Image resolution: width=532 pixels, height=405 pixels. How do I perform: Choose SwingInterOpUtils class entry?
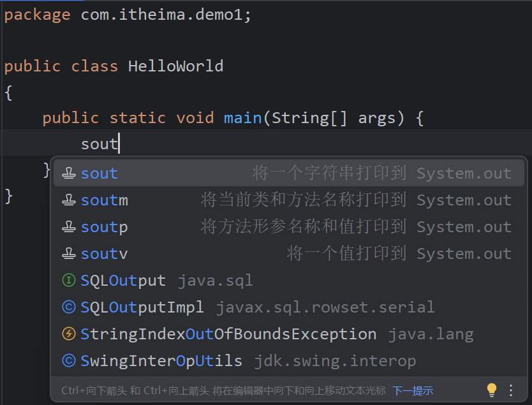point(289,360)
